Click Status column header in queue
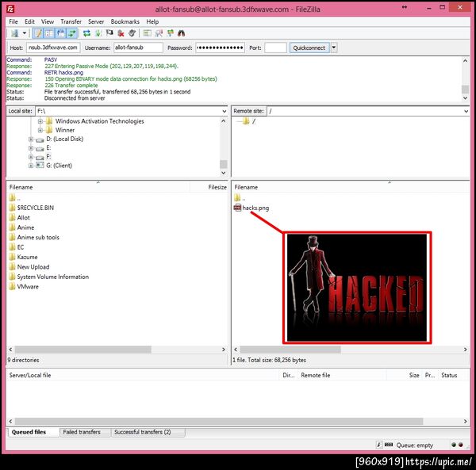This screenshot has height=470, width=476. click(449, 375)
